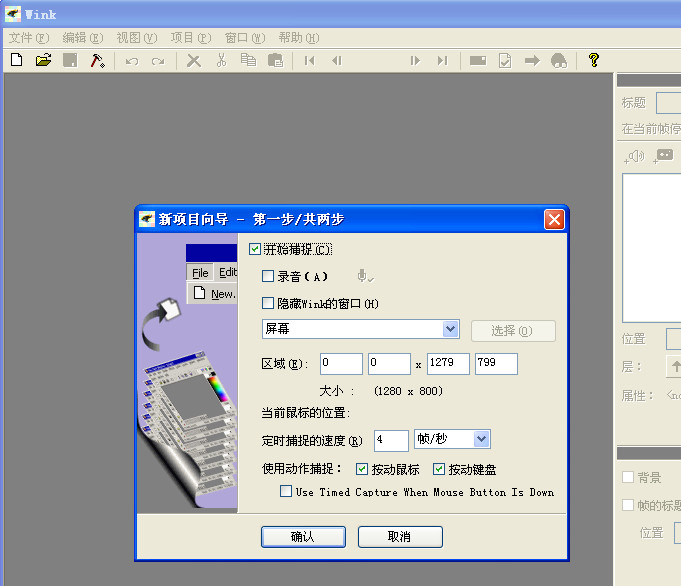Click the up arrow layer button

point(674,367)
